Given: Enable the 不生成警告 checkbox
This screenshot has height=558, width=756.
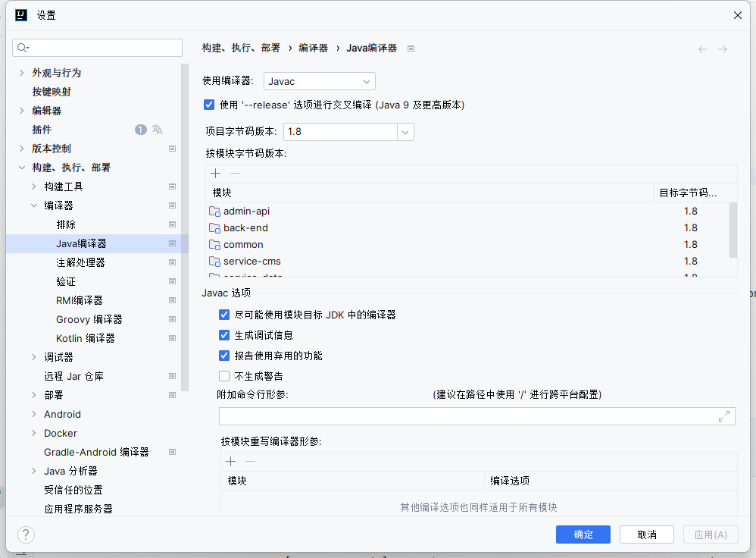Looking at the screenshot, I should point(224,376).
